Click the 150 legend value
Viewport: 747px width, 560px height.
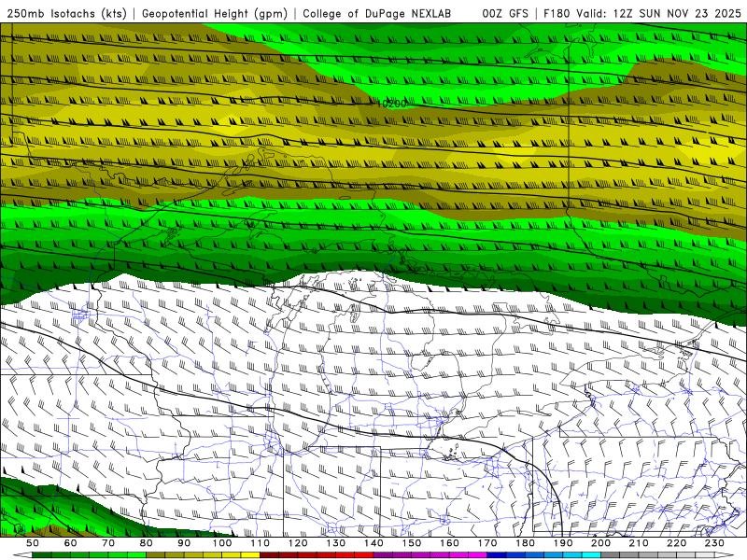pos(412,543)
